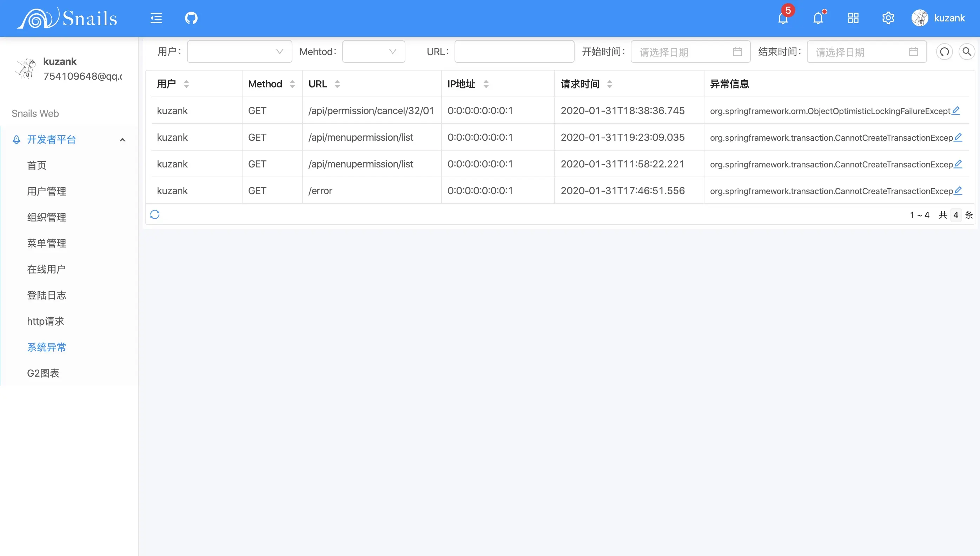Open the 用户 filter dropdown
980x556 pixels.
(x=239, y=52)
